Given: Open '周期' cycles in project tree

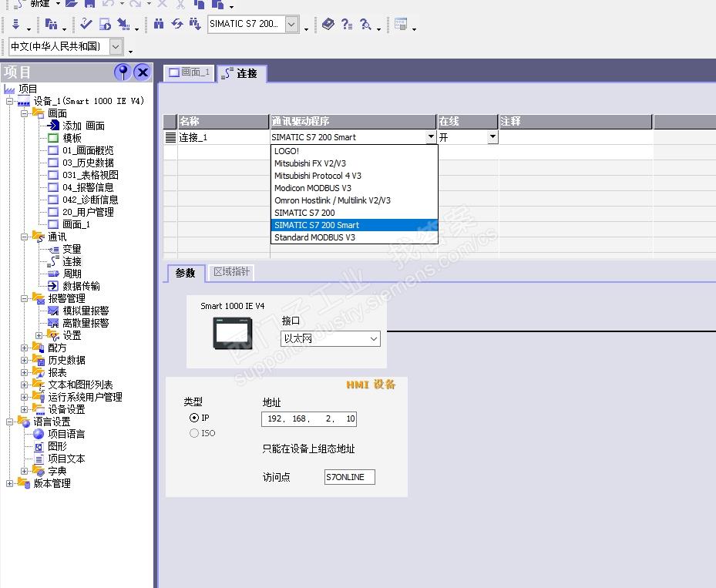Looking at the screenshot, I should pos(72,274).
